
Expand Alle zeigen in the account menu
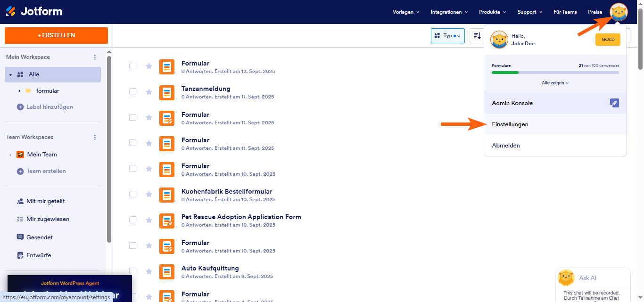(555, 82)
